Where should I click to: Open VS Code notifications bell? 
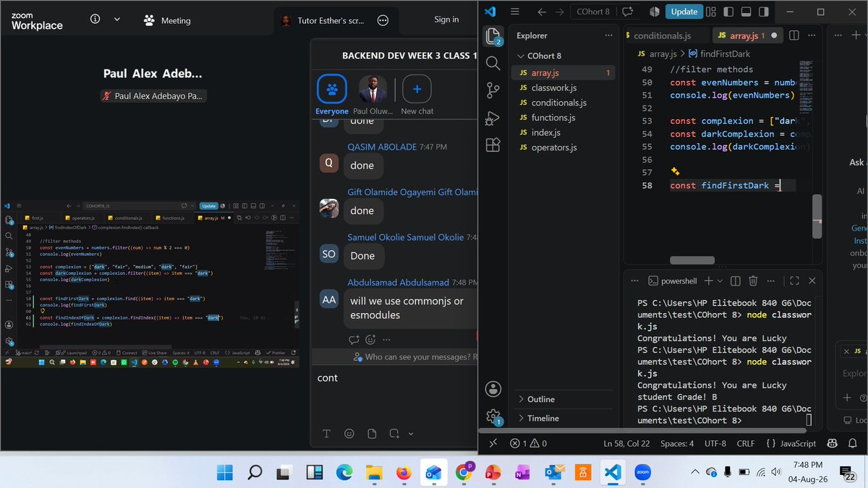click(x=854, y=443)
